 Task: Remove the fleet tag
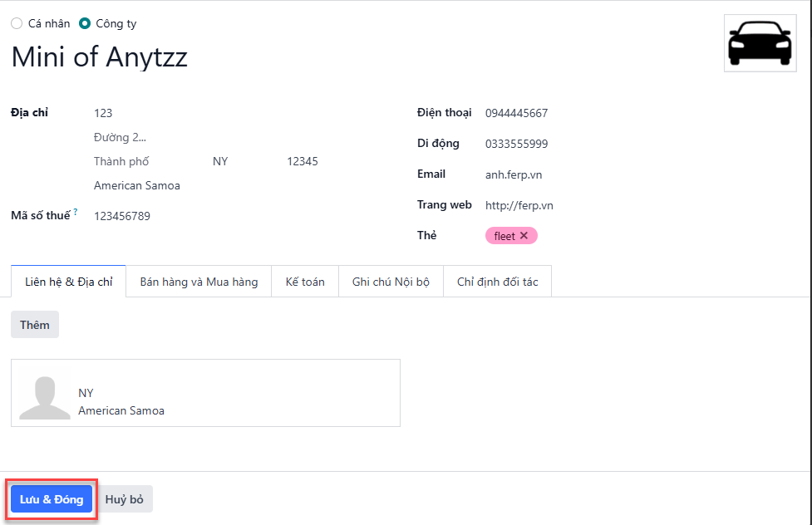tap(524, 236)
